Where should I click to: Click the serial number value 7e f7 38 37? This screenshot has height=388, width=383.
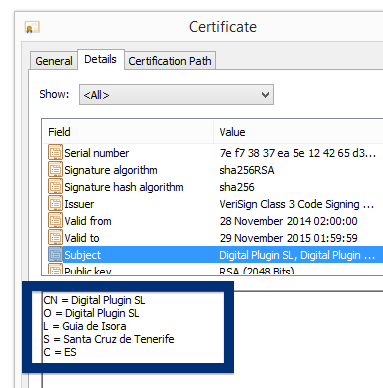point(298,153)
